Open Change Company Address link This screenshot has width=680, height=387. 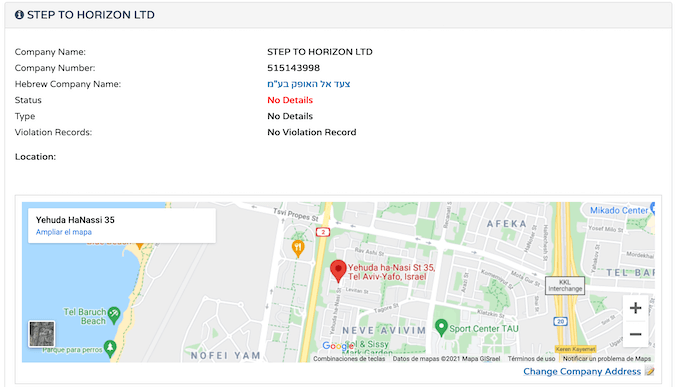(x=582, y=371)
